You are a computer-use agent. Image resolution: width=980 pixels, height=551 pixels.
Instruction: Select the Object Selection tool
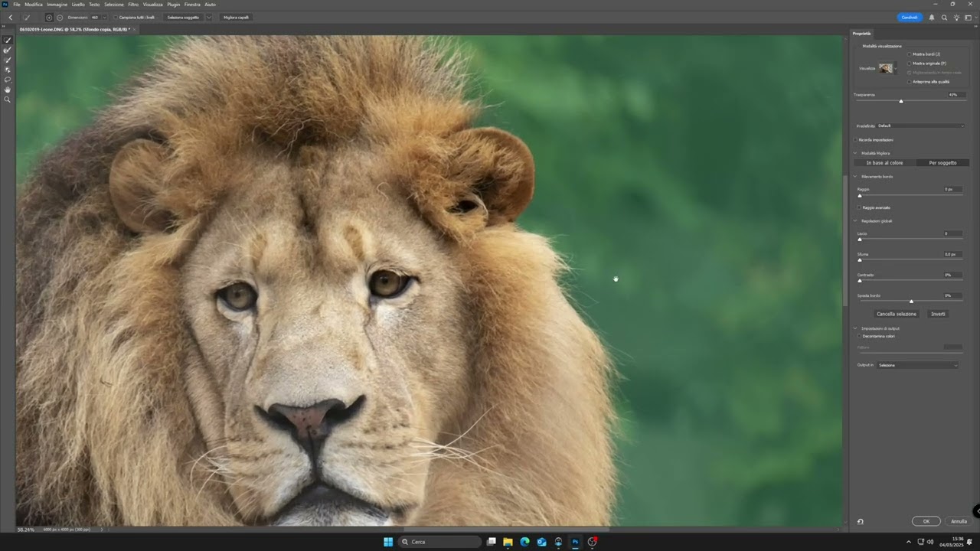coord(8,70)
